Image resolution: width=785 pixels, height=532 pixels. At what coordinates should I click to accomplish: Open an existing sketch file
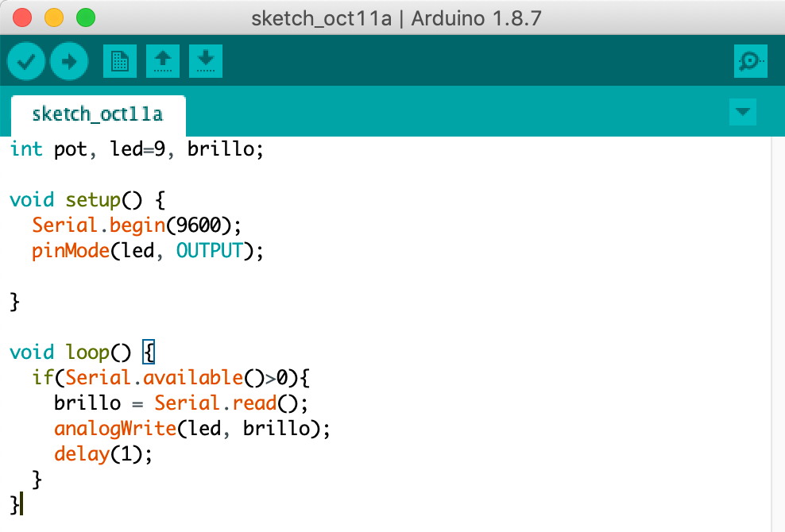tap(162, 60)
